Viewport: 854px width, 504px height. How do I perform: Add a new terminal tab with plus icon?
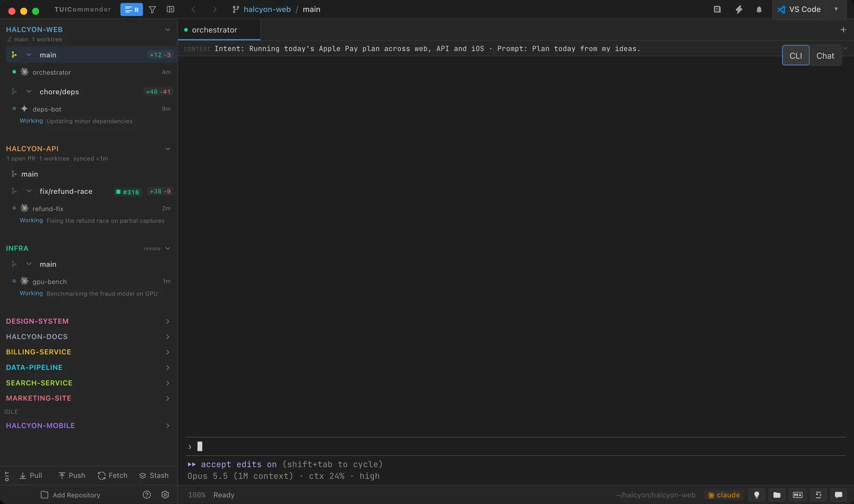(x=843, y=29)
